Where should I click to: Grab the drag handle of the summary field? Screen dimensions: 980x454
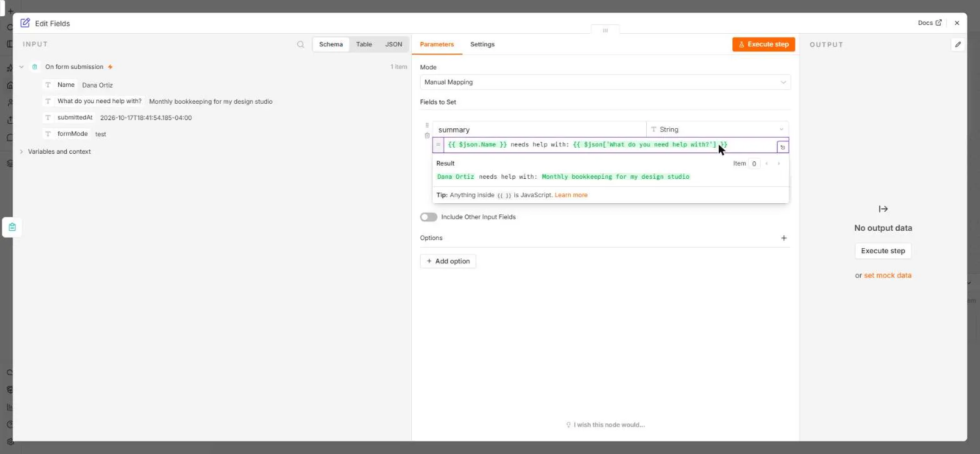tap(427, 125)
